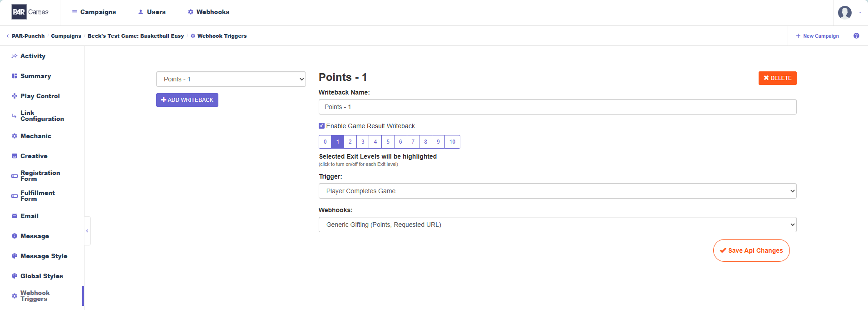This screenshot has width=868, height=310.
Task: Open the Webhooks top navigation item
Action: 208,12
